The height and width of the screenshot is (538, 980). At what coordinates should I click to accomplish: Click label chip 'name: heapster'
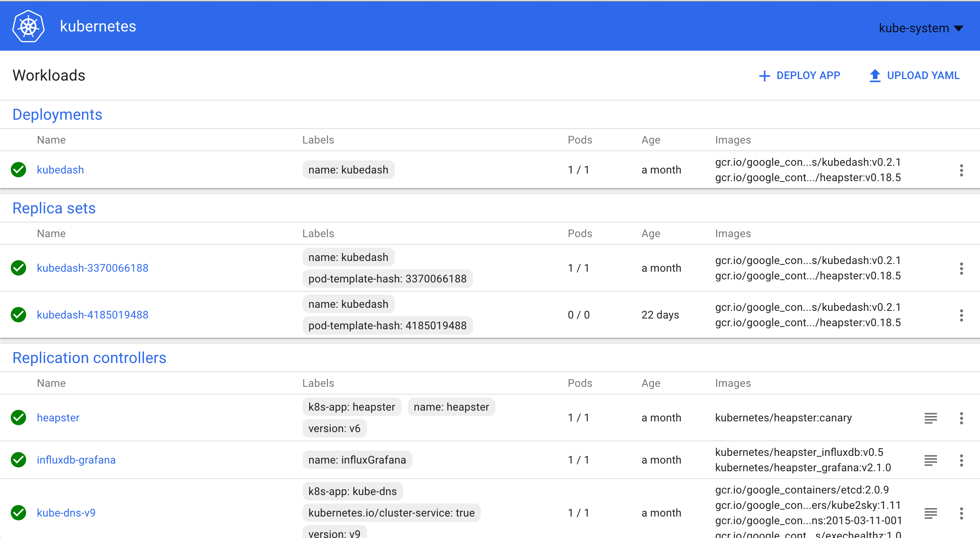[x=451, y=407]
